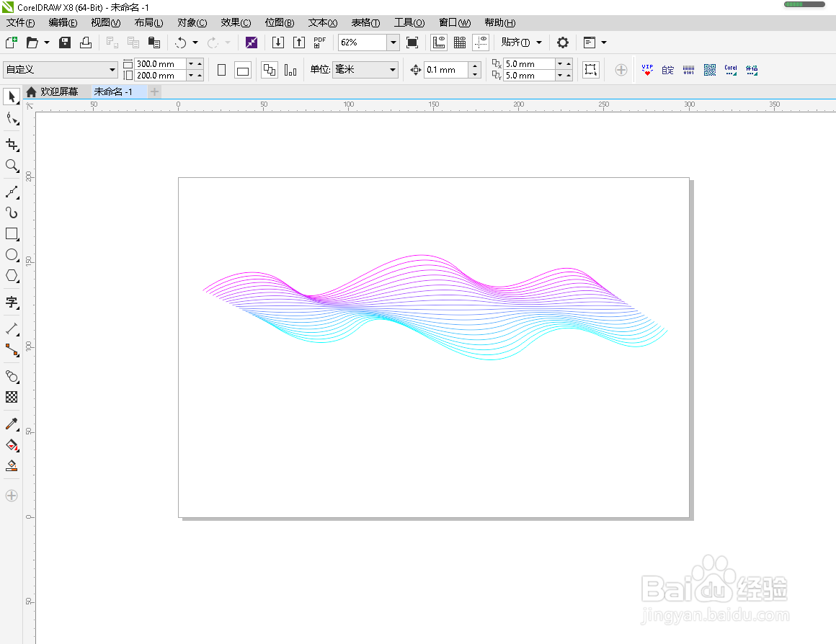Select the Rectangle tool
Viewport: 836px width, 644px height.
click(12, 234)
